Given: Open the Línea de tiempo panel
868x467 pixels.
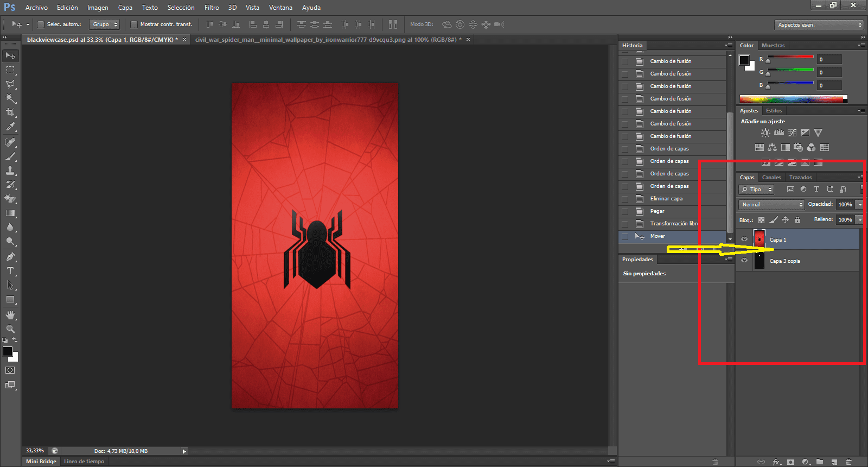Looking at the screenshot, I should click(84, 462).
